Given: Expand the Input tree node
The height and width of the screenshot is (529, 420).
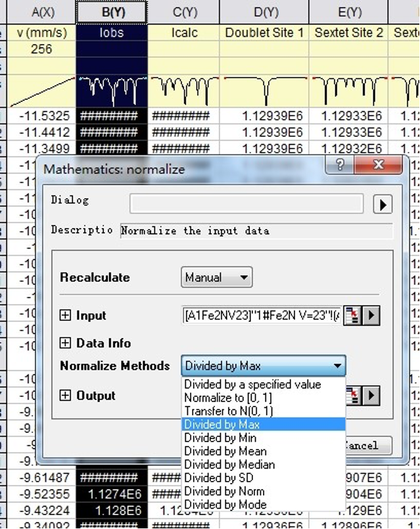Looking at the screenshot, I should point(65,316).
